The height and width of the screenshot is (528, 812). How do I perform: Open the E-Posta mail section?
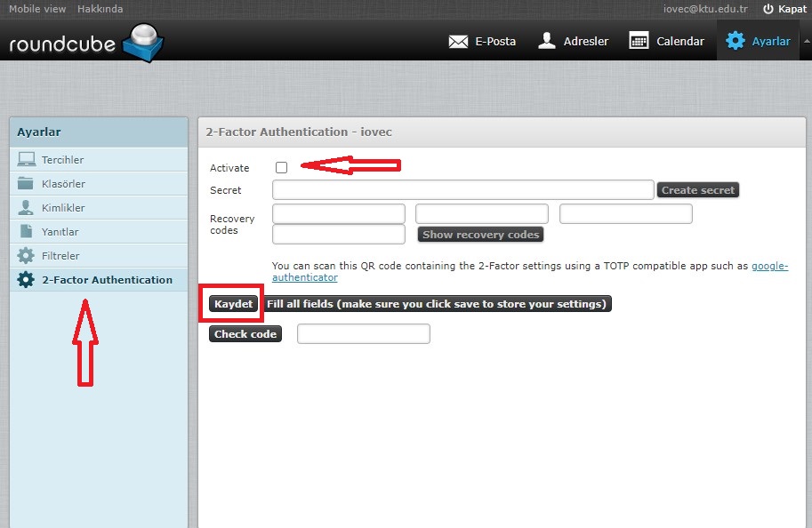tap(482, 41)
